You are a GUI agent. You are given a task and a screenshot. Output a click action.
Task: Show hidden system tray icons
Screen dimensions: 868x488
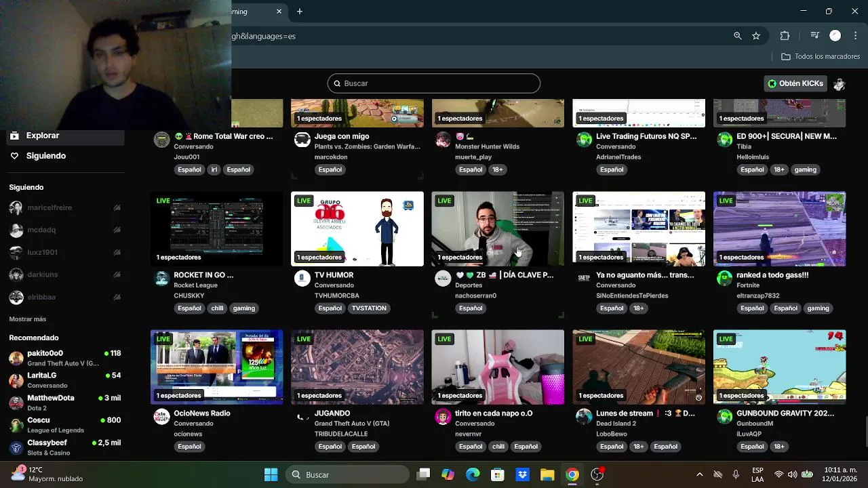(x=700, y=474)
